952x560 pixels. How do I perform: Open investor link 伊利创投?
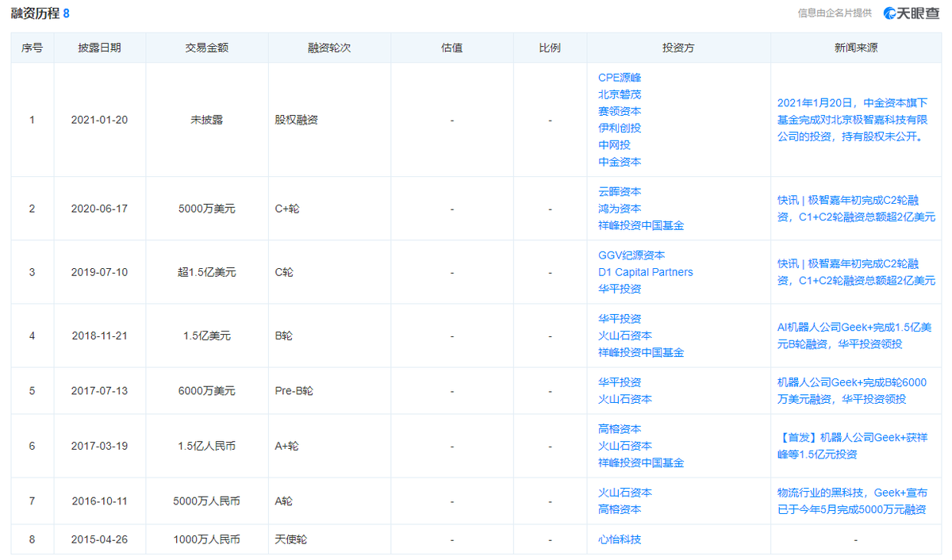point(620,128)
